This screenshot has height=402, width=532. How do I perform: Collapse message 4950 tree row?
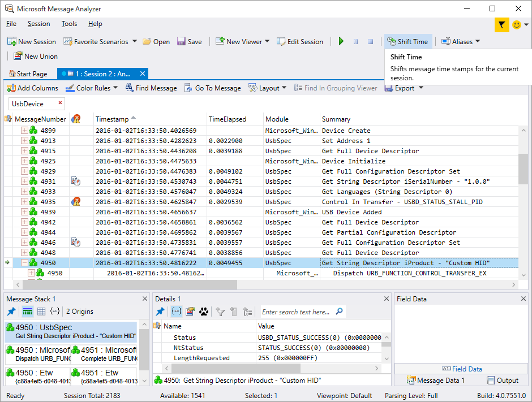pyautogui.click(x=24, y=263)
